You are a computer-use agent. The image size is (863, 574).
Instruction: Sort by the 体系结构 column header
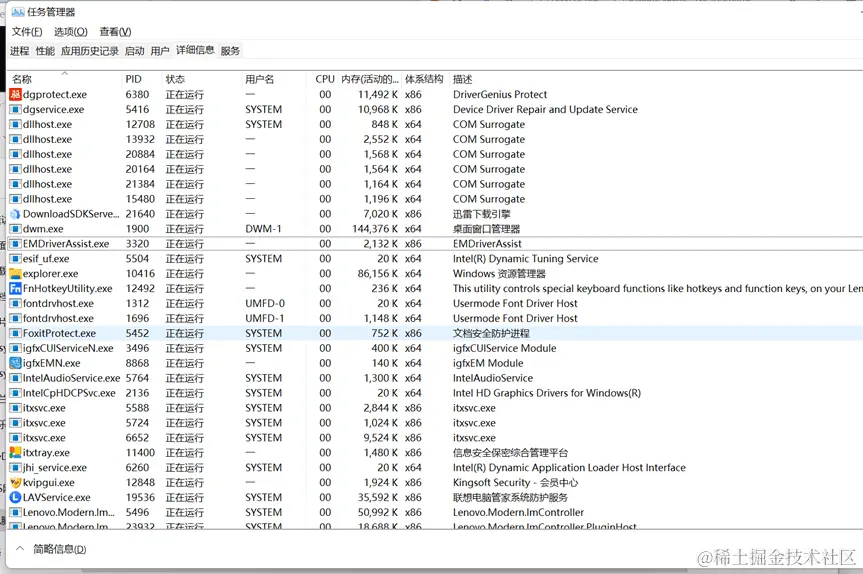424,79
